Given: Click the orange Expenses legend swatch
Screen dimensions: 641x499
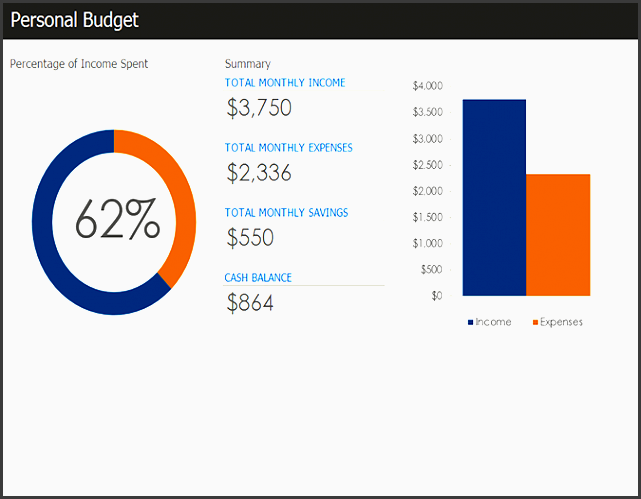Looking at the screenshot, I should pos(535,322).
